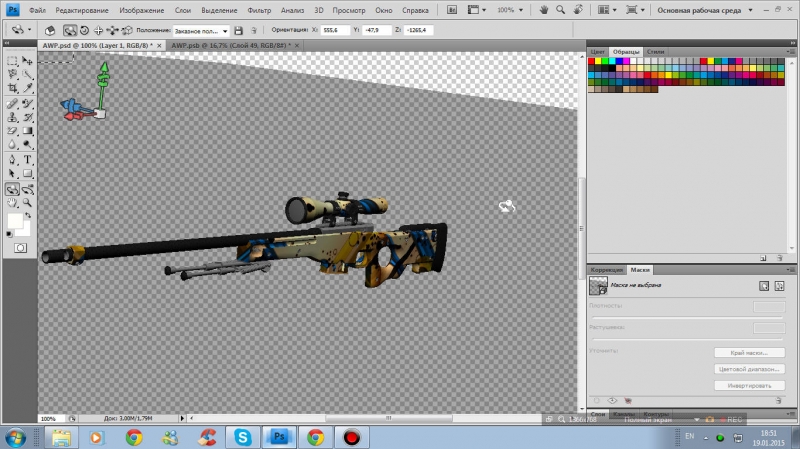Open the Windows Start menu
Image resolution: width=800 pixels, height=449 pixels.
click(x=15, y=438)
